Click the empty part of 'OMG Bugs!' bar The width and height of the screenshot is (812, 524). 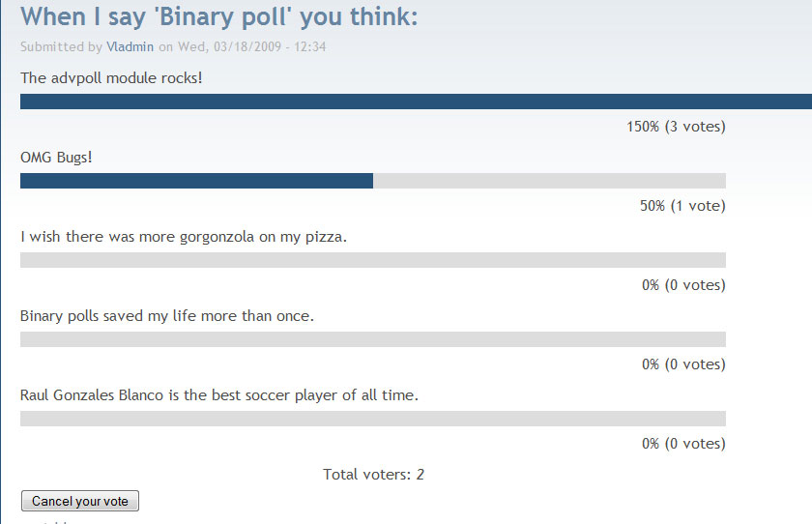pos(549,181)
